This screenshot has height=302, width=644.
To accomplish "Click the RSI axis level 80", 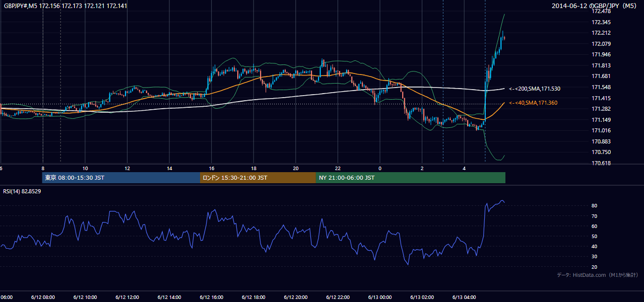I will [595, 206].
